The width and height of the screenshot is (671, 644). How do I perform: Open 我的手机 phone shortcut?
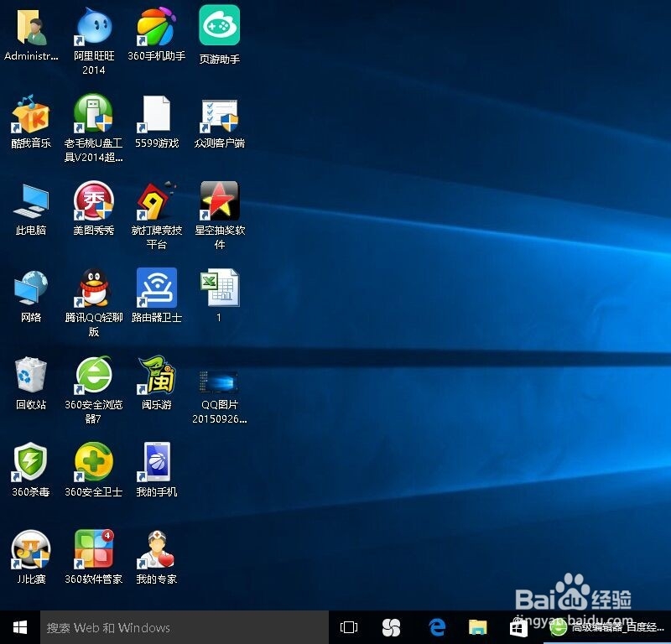click(x=155, y=462)
